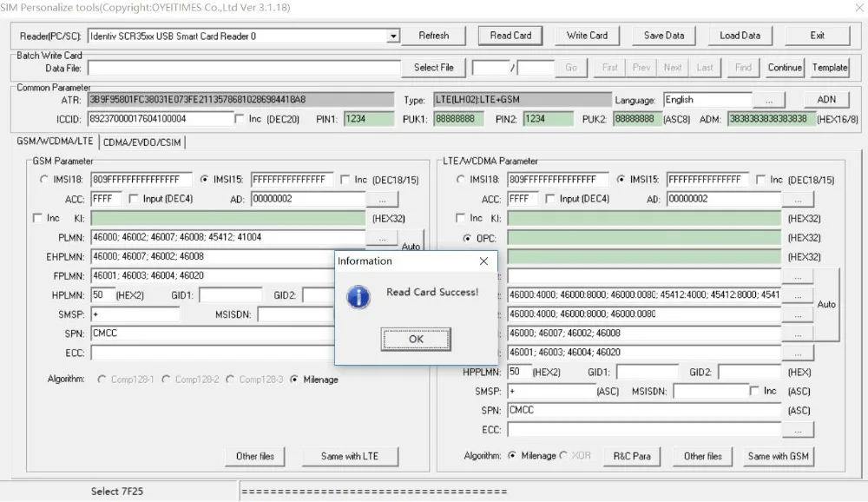Click Other files in LTE/WCDMA Parameter
Screen dimensions: 868x502
702,457
